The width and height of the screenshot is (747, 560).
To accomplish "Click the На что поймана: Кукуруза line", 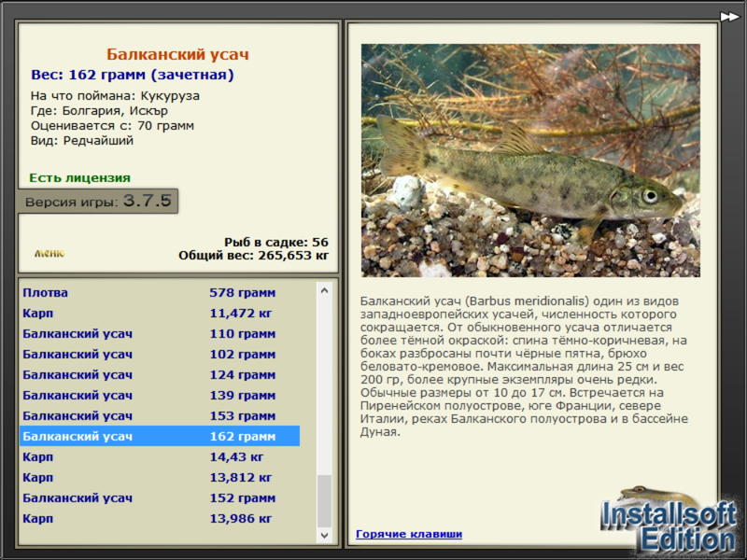I will point(115,96).
